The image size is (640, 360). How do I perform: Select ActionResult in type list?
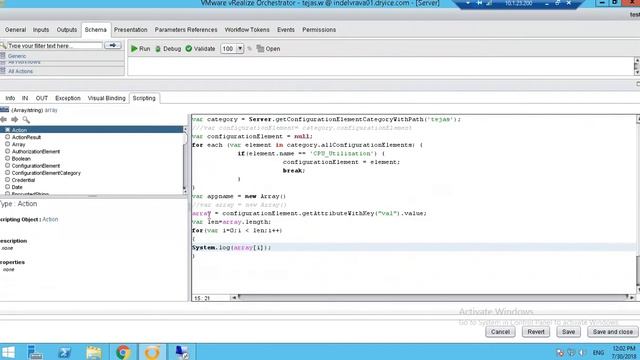26,137
